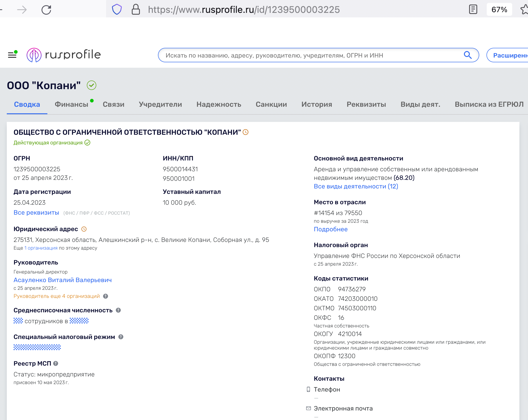Expand Все реквизиты link
Viewport: 528px width, 420px height.
click(36, 213)
